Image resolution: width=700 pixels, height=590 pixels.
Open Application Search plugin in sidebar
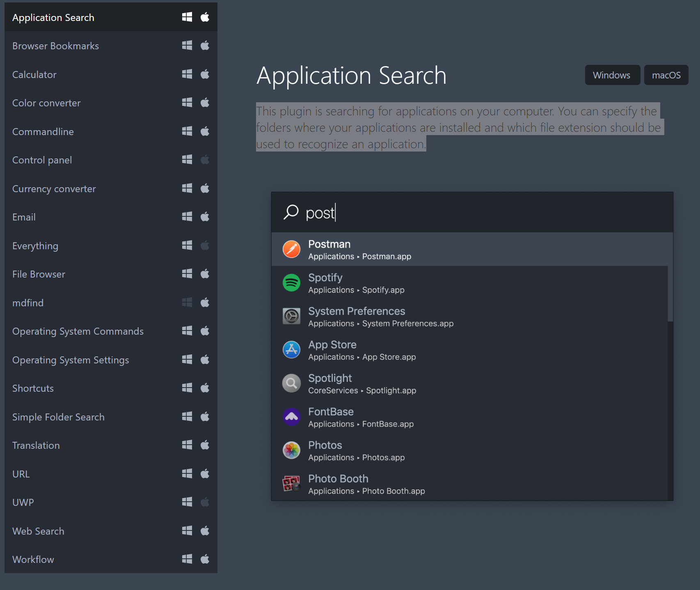pos(111,17)
